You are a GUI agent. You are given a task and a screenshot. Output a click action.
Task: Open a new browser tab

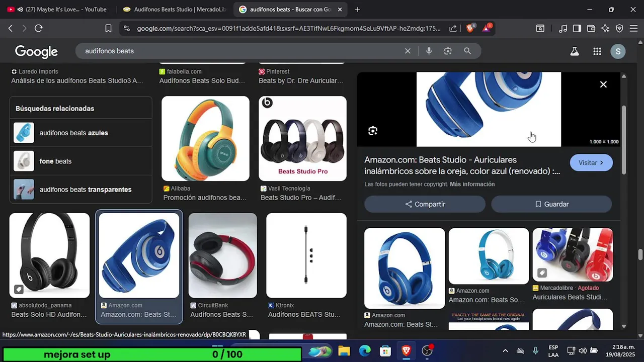(357, 10)
